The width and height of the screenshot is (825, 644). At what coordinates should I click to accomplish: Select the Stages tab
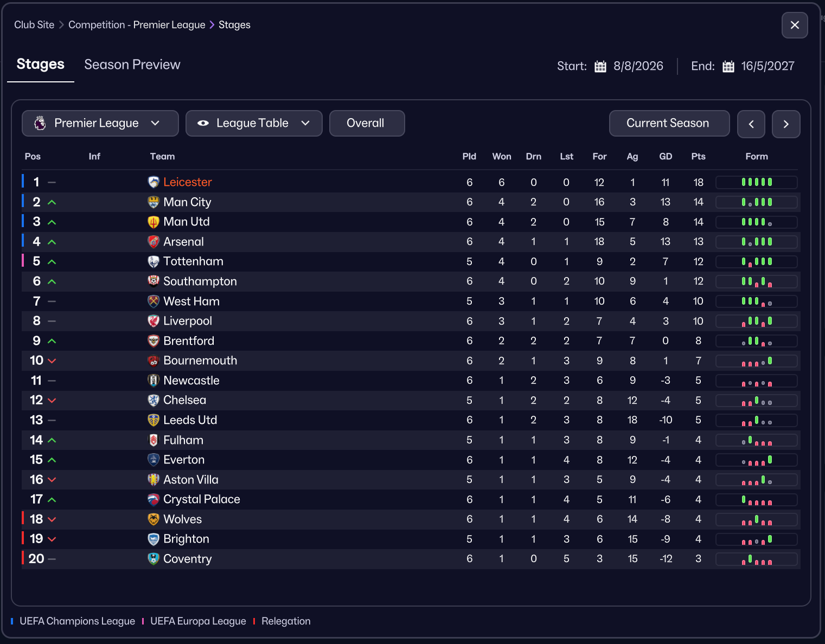coord(41,65)
